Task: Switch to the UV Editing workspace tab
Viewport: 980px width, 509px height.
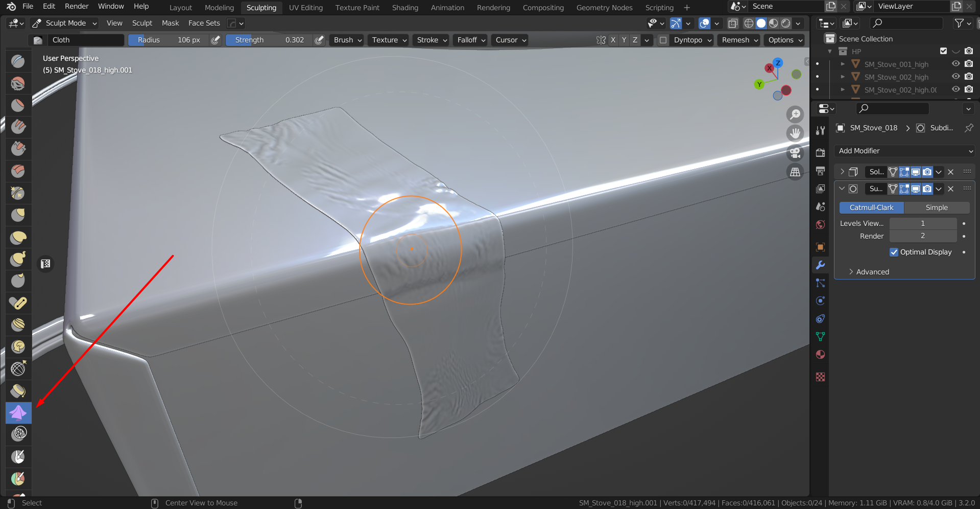Action: [x=305, y=8]
